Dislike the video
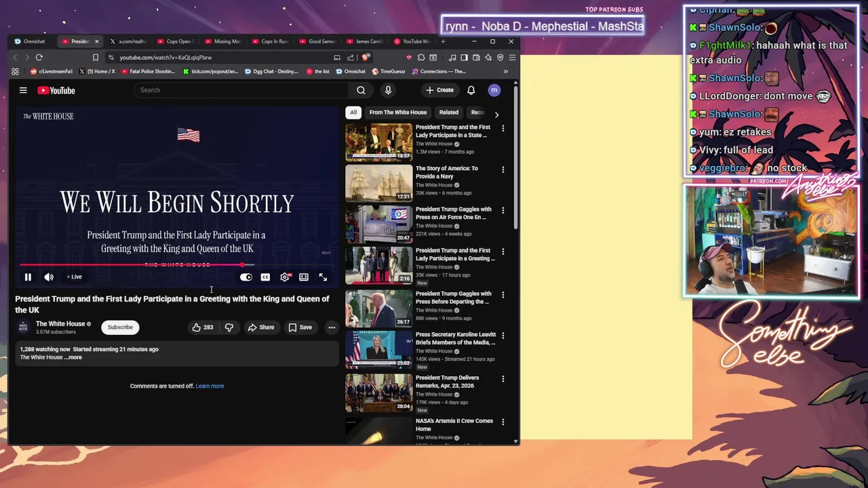Viewport: 868px width, 488px height. coord(229,327)
